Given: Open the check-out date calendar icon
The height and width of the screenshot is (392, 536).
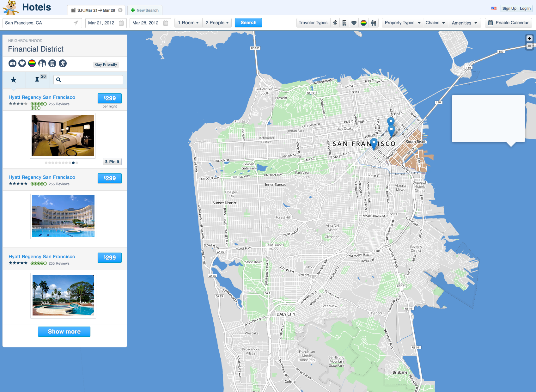Looking at the screenshot, I should pyautogui.click(x=166, y=23).
